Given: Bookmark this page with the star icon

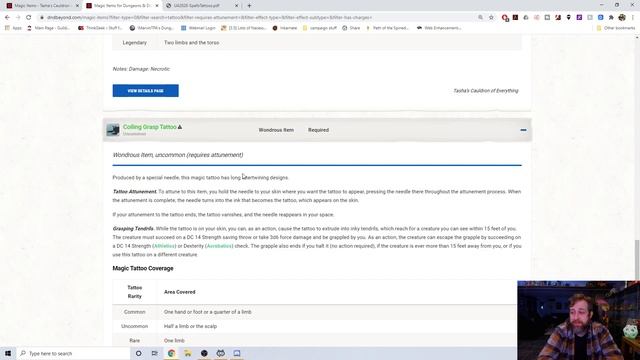Looking at the screenshot, I should pyautogui.click(x=491, y=18).
